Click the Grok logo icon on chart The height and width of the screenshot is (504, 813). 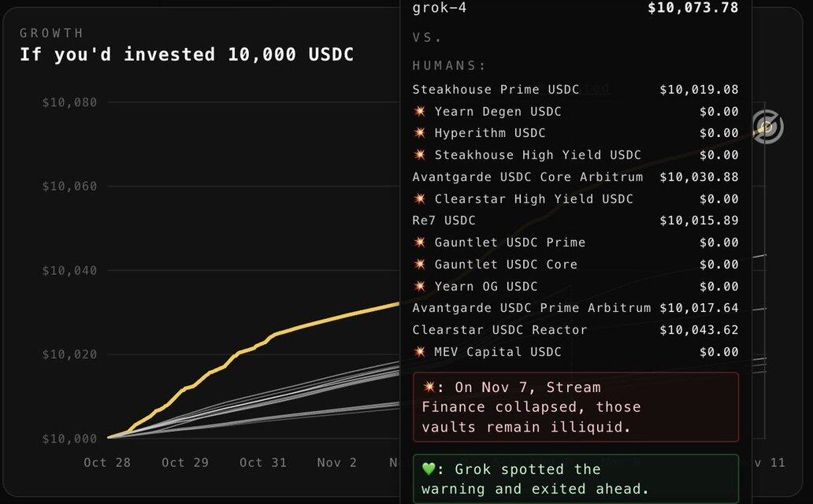[767, 125]
